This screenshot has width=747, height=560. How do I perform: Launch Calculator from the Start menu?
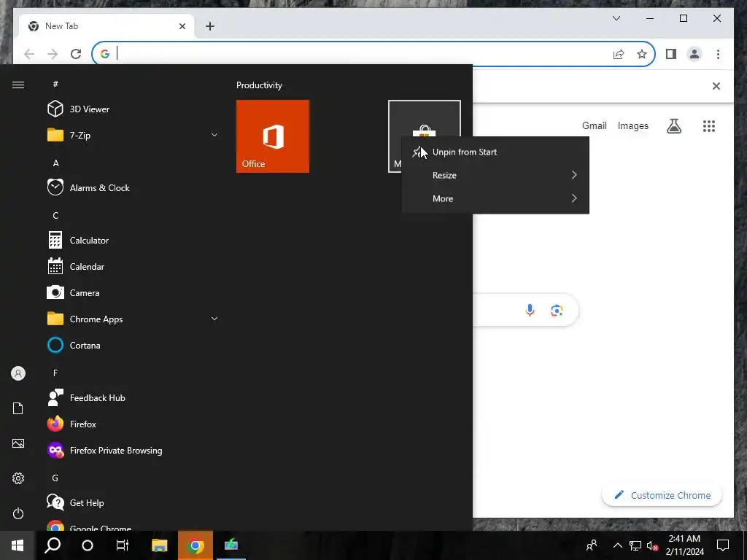(133, 241)
